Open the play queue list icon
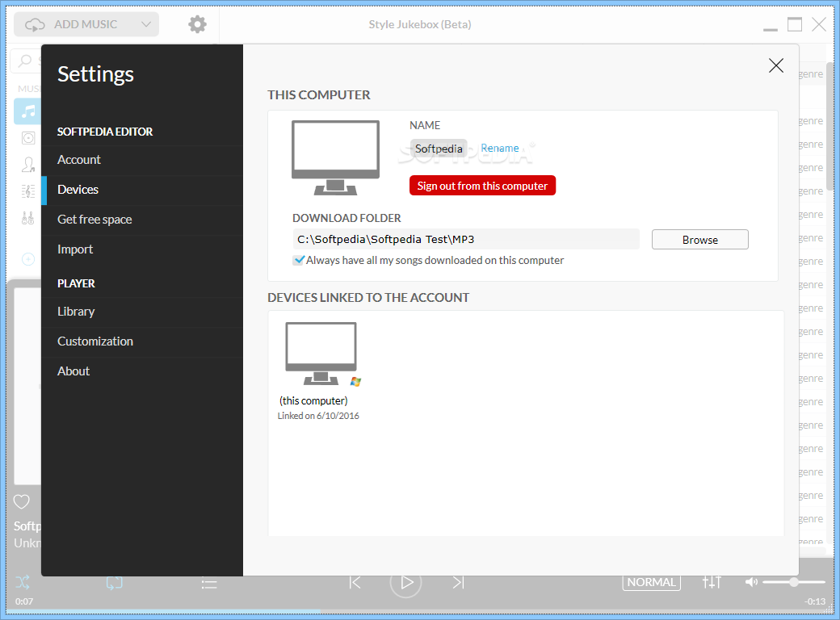Screen dimensions: 840x620 [x=209, y=584]
